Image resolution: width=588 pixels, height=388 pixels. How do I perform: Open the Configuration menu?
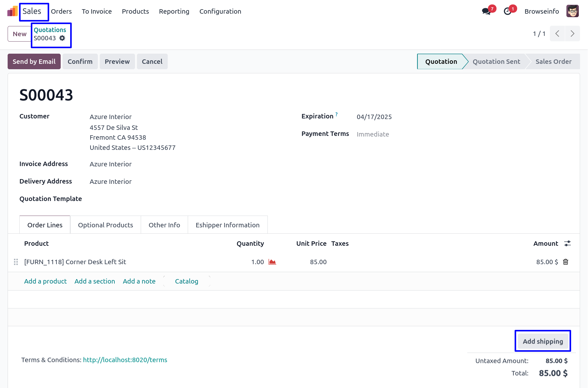(220, 11)
